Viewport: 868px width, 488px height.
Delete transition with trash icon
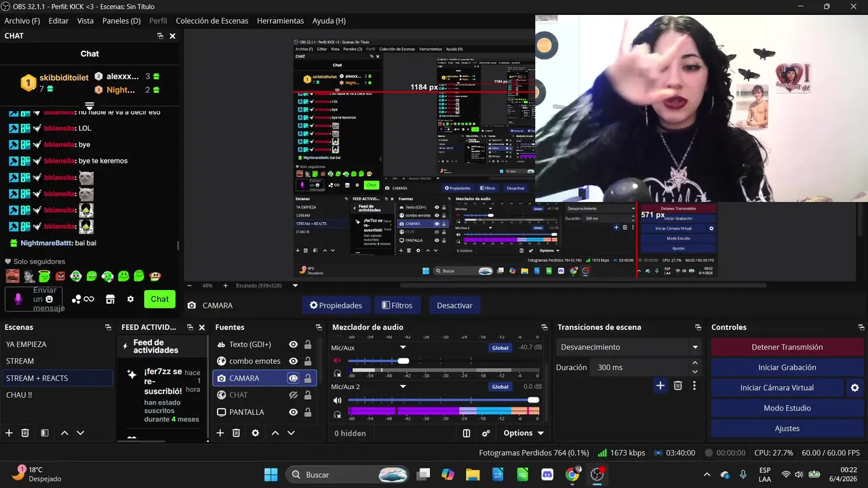677,386
